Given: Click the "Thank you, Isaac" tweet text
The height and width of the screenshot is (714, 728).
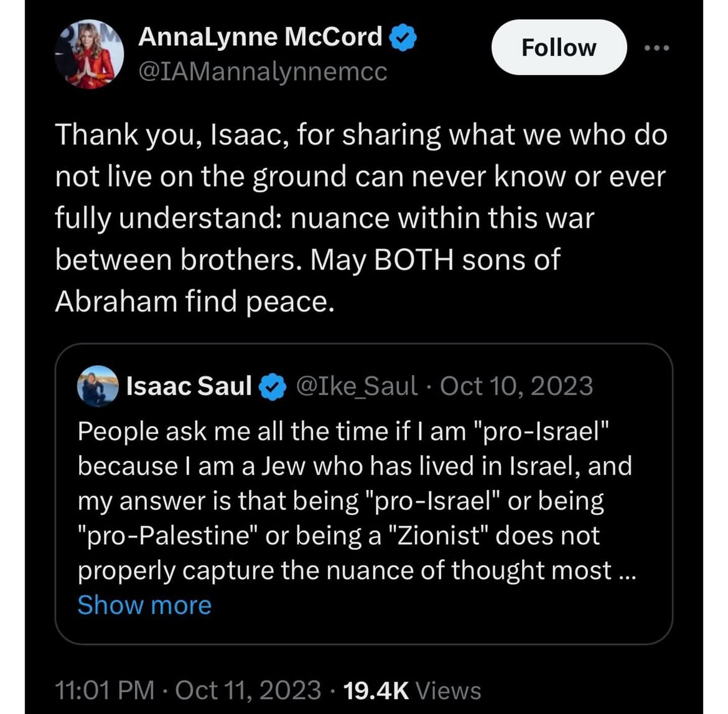Looking at the screenshot, I should [x=361, y=135].
